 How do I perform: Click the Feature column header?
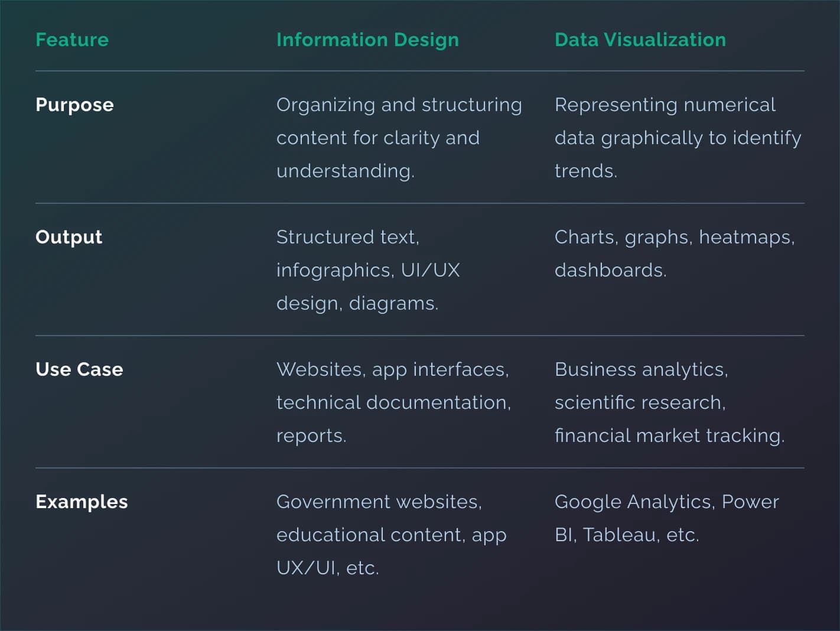72,40
